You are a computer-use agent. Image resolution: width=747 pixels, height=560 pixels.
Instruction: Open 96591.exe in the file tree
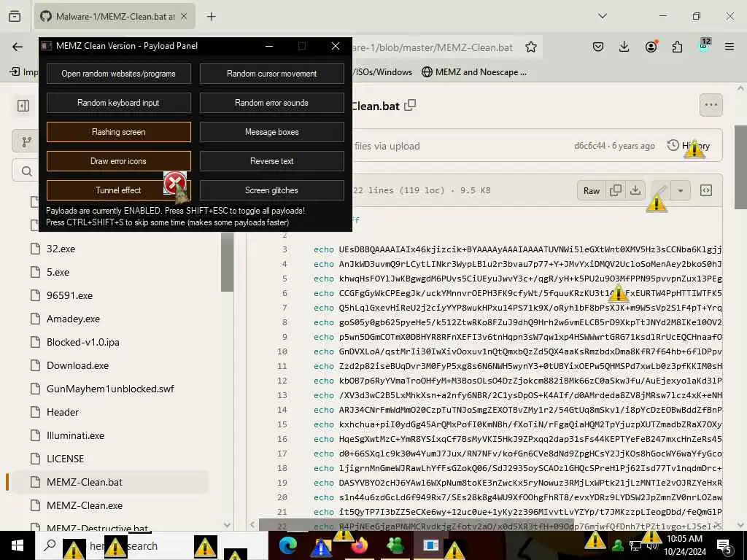69,295
